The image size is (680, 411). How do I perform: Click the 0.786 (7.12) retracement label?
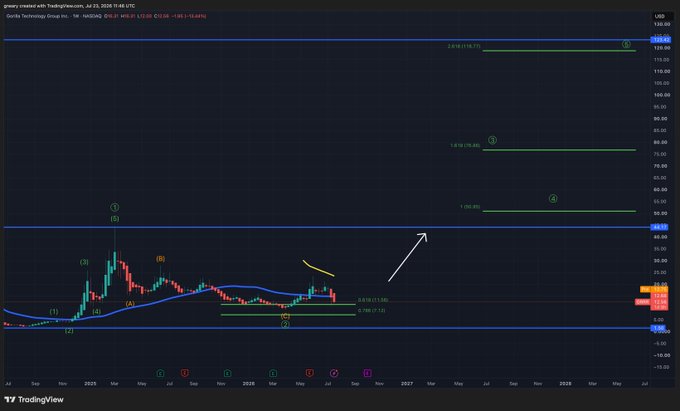(x=372, y=310)
